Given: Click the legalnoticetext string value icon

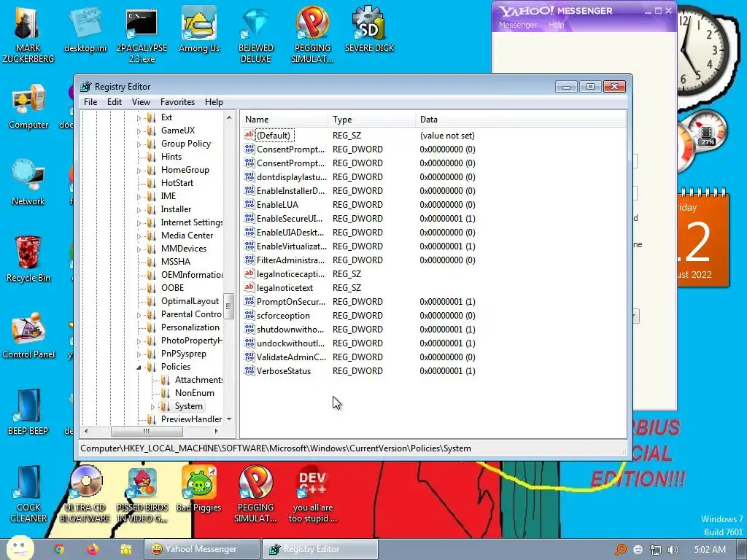Looking at the screenshot, I should coord(249,287).
